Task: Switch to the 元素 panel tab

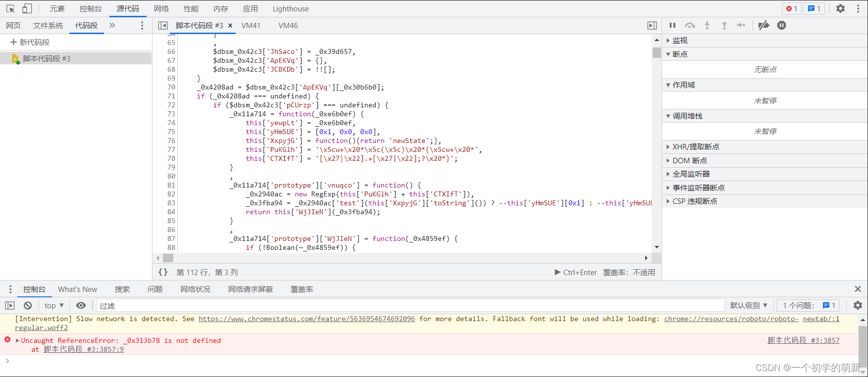Action: (x=57, y=8)
